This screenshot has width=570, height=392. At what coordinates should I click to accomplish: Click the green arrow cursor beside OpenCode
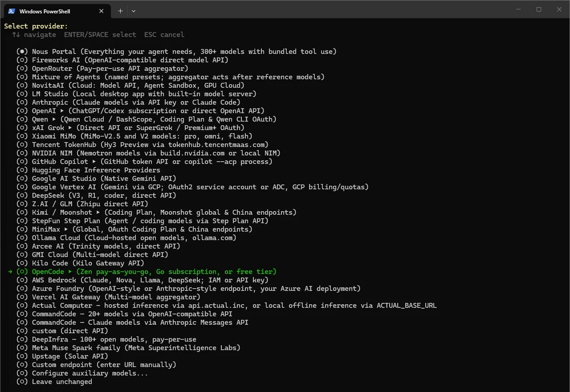point(10,272)
